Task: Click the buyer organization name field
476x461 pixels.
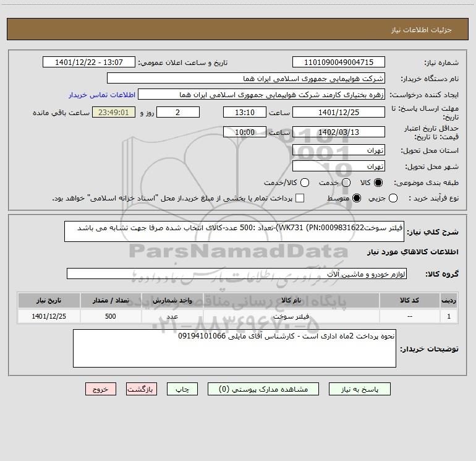Action: [x=246, y=79]
